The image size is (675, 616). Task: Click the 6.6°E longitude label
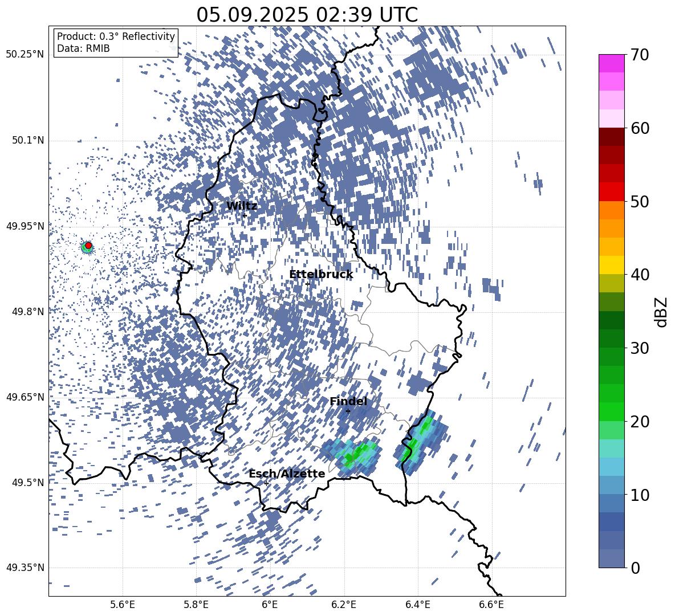[491, 605]
